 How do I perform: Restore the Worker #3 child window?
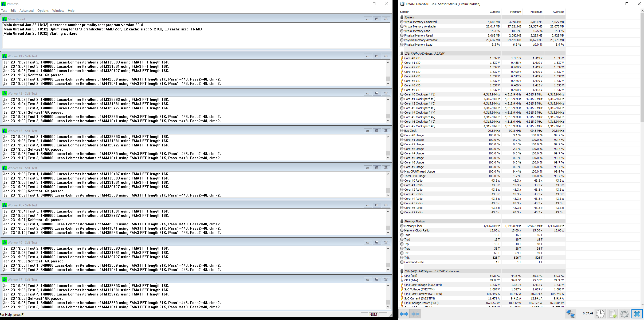pyautogui.click(x=377, y=131)
